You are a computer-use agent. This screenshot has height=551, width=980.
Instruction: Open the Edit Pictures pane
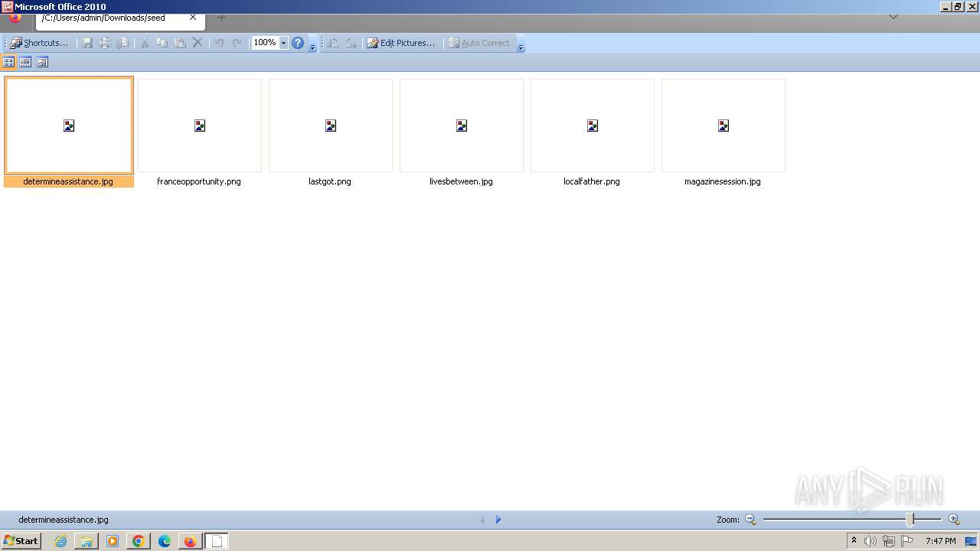pos(400,43)
